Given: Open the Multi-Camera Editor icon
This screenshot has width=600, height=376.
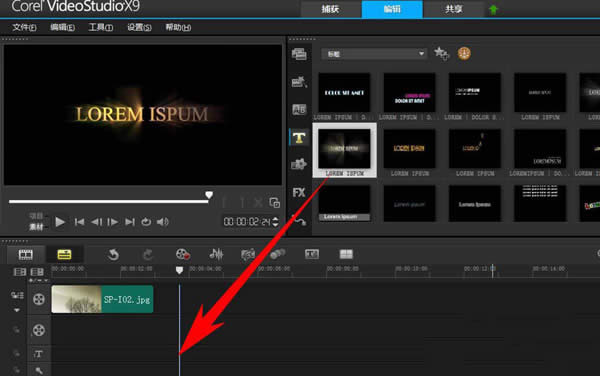Looking at the screenshot, I should (346, 254).
